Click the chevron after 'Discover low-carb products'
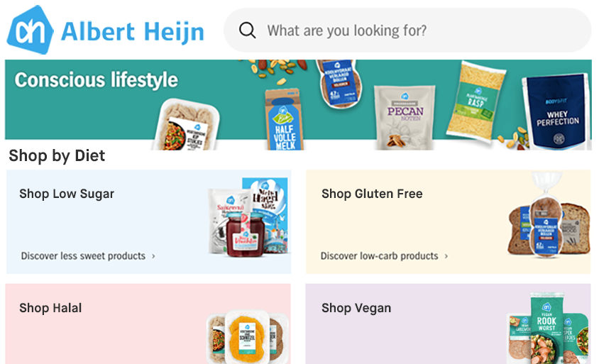 [446, 256]
